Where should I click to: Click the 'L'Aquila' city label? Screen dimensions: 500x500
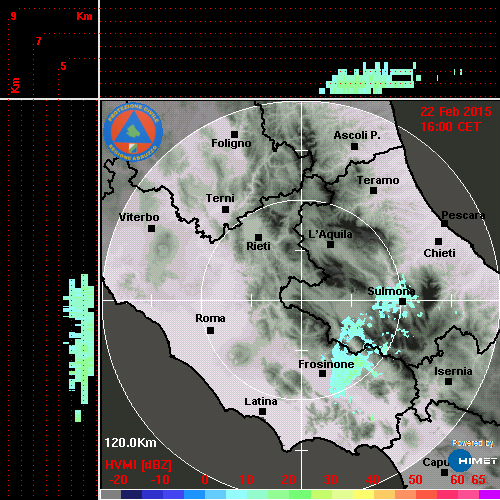pos(330,234)
